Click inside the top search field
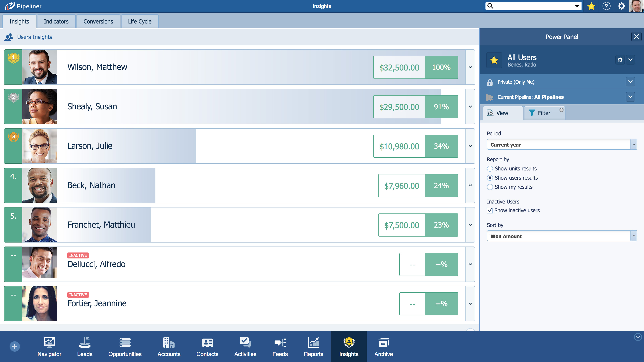 tap(532, 6)
